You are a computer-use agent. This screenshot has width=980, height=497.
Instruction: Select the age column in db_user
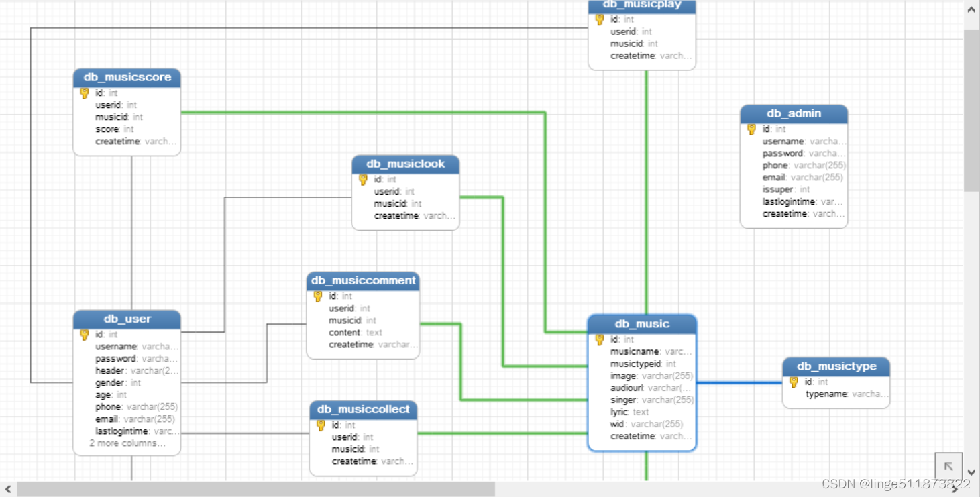(x=111, y=395)
